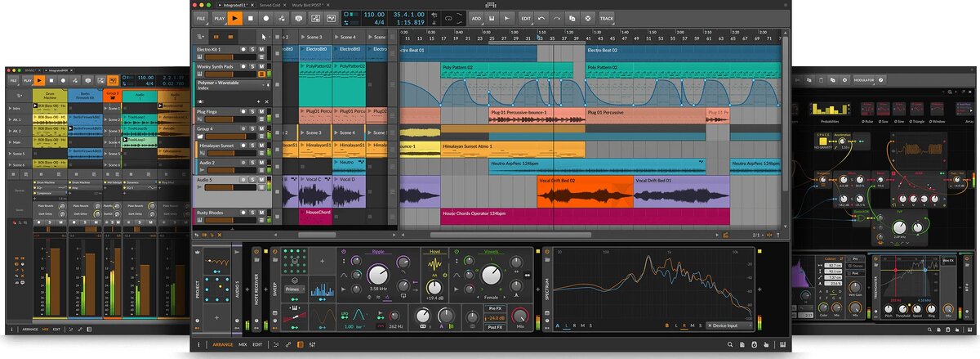The height and width of the screenshot is (359, 980).
Task: Click the hand icon in the bottom-right bar
Action: click(766, 344)
